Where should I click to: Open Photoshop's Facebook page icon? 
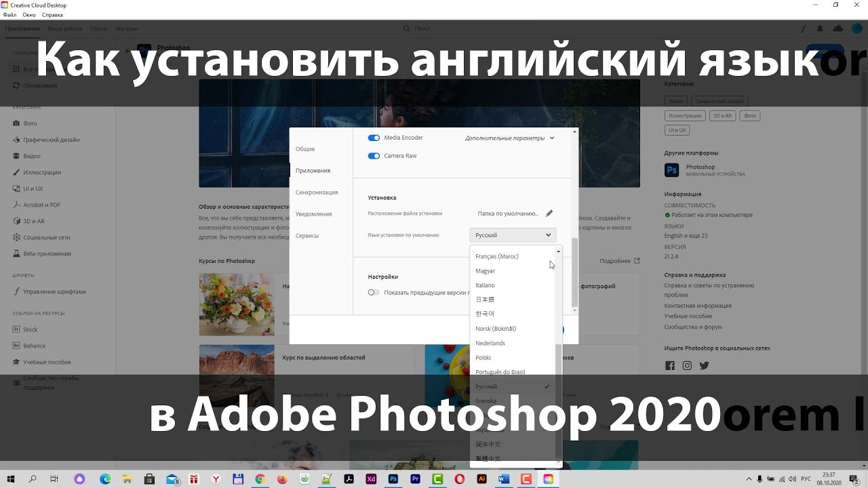click(670, 366)
